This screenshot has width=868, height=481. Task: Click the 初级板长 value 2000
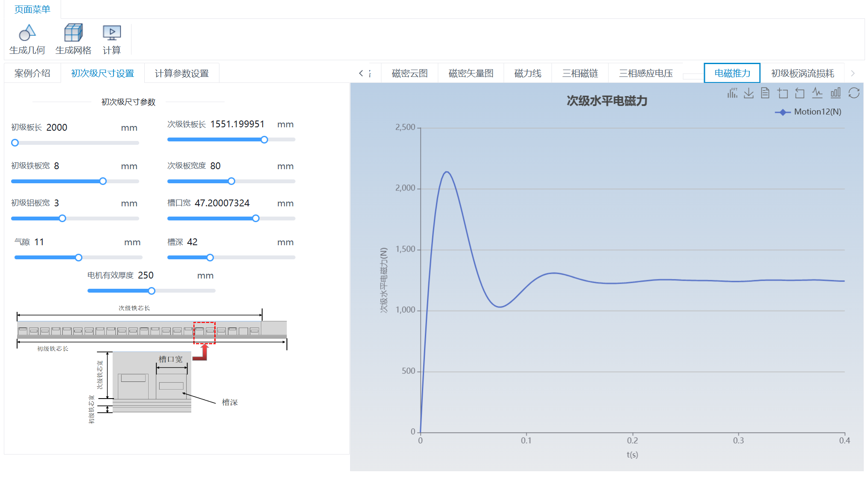point(57,127)
